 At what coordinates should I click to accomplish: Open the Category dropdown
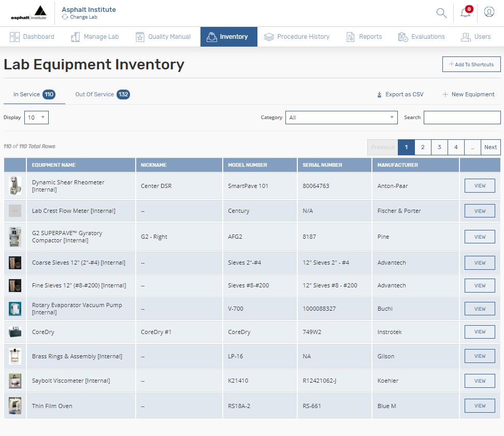[341, 118]
